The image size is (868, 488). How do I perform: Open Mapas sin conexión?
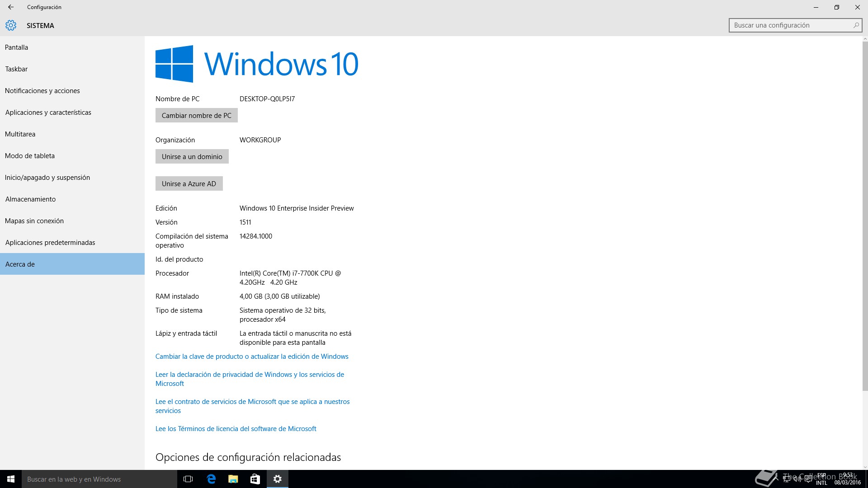coord(72,221)
